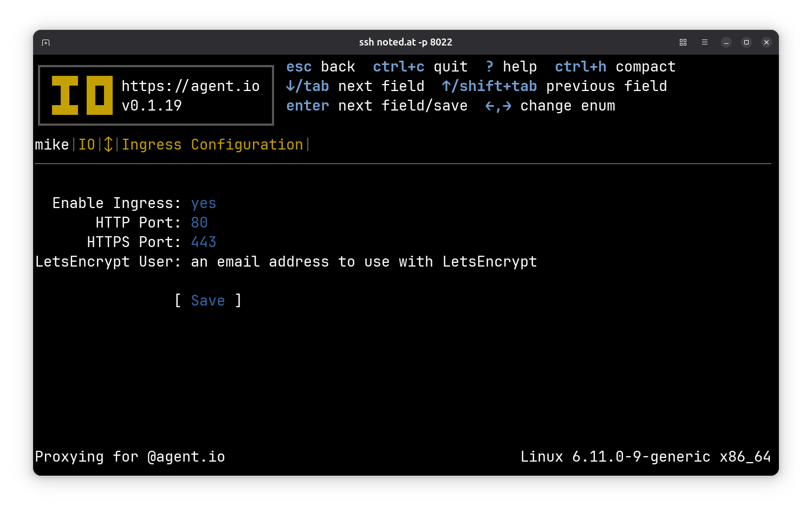This screenshot has width=812, height=512.
Task: Select the IO breadcrumb
Action: coord(87,145)
